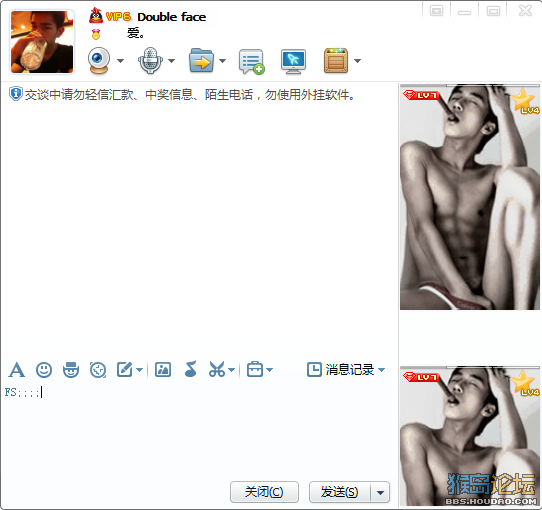Click the gold medal icon under name
The width and height of the screenshot is (542, 510).
click(96, 35)
